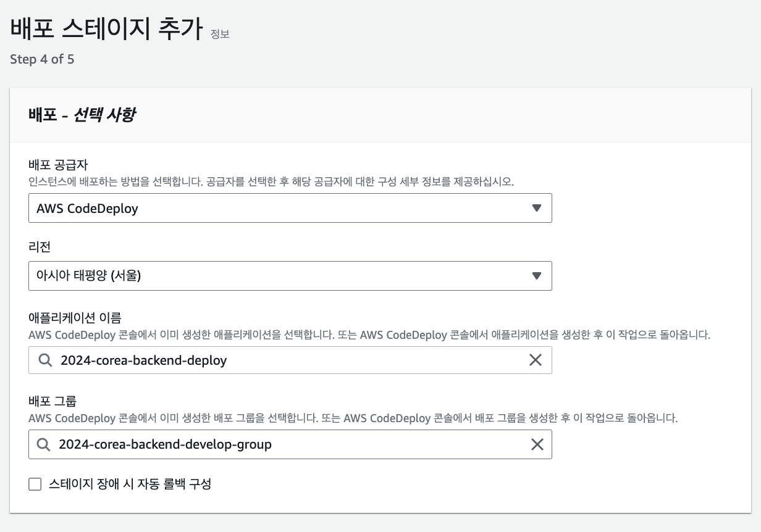Click the arrow icon in the 리전 selector
The width and height of the screenshot is (761, 532).
[536, 276]
